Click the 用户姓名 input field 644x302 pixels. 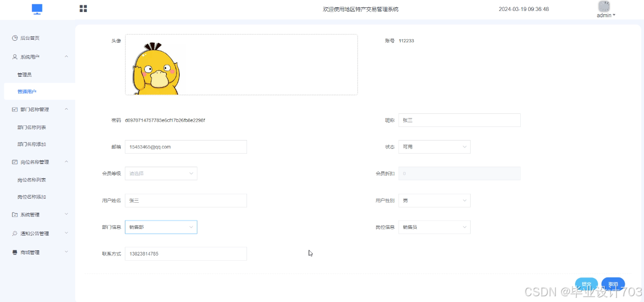tap(186, 201)
